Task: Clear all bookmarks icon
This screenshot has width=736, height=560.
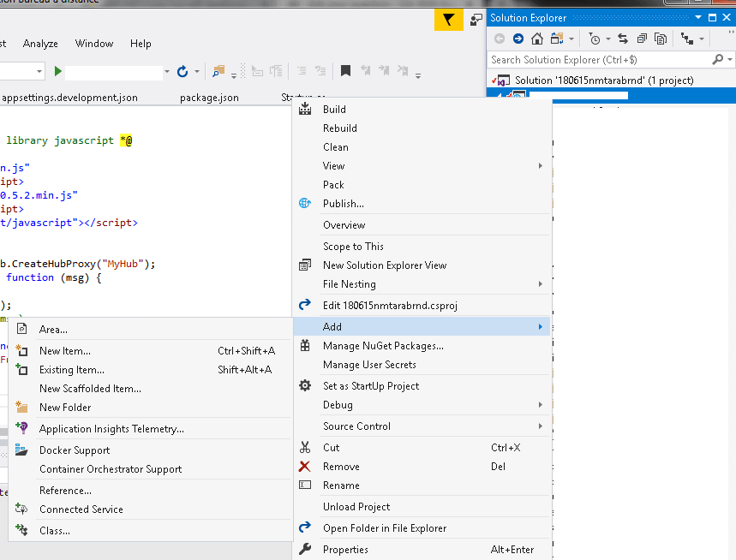Action: pyautogui.click(x=403, y=71)
